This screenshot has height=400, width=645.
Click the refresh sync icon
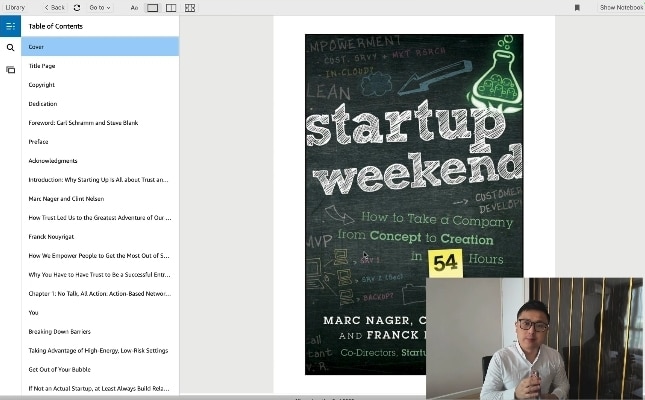[x=77, y=7]
